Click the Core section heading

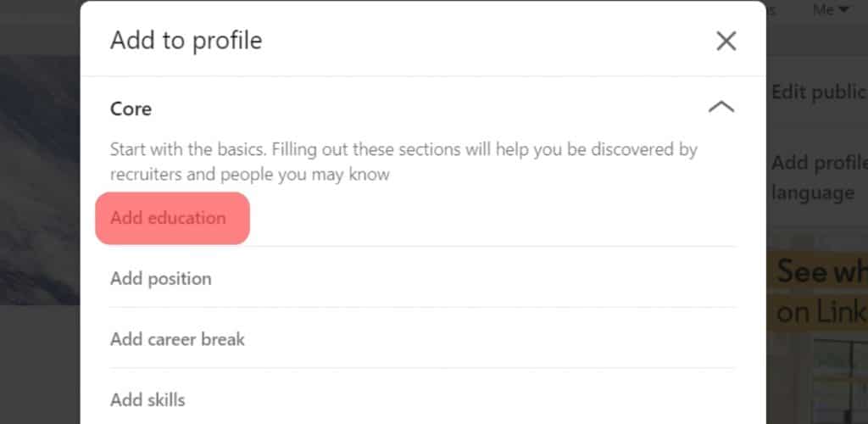pyautogui.click(x=131, y=109)
